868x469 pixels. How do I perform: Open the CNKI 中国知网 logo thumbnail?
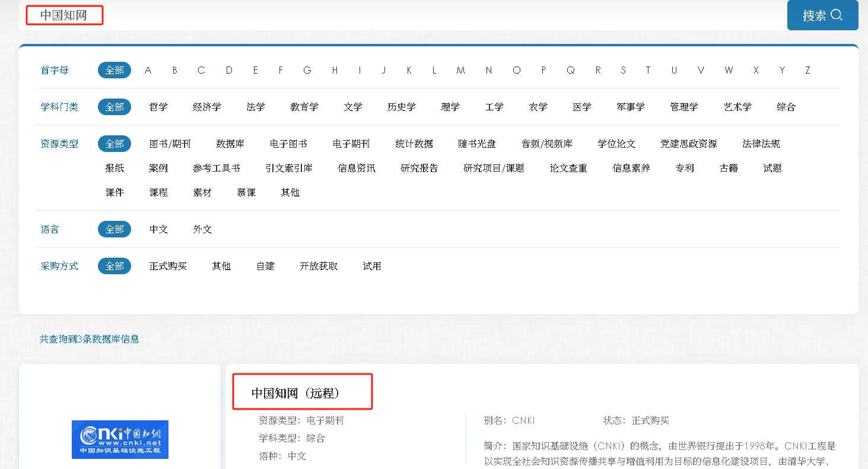120,439
